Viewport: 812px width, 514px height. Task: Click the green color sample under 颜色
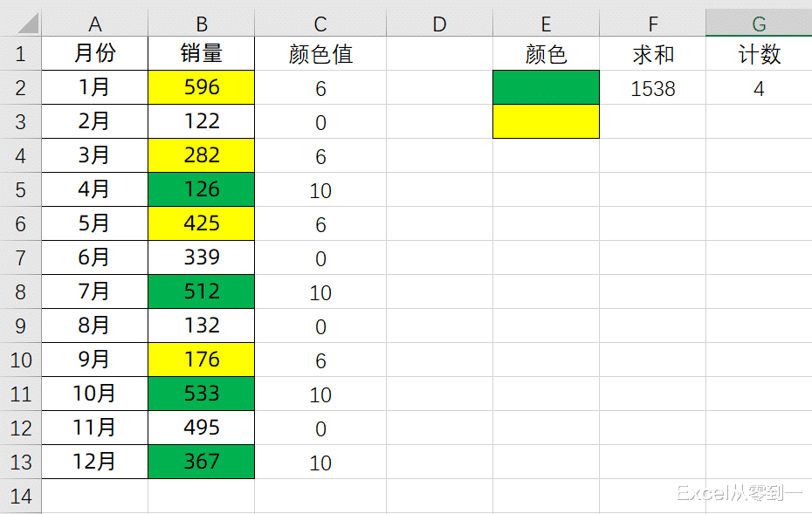(545, 88)
